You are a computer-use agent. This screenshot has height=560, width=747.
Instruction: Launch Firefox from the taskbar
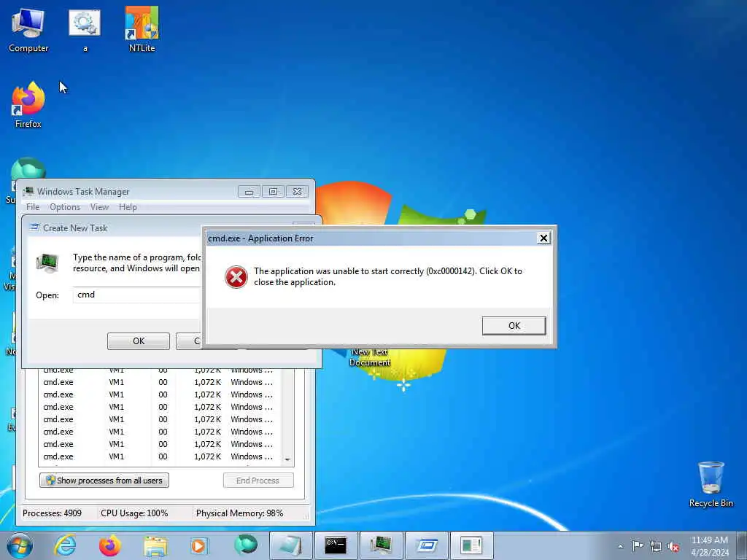109,545
